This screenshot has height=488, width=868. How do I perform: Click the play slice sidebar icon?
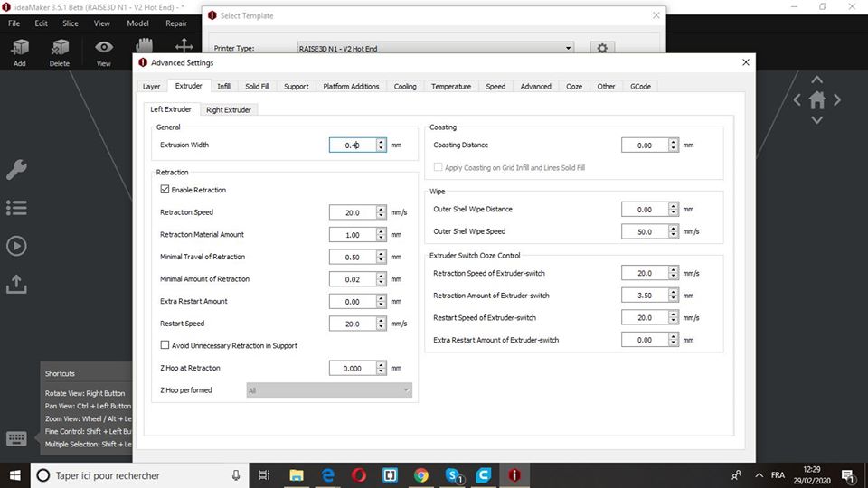pos(16,246)
